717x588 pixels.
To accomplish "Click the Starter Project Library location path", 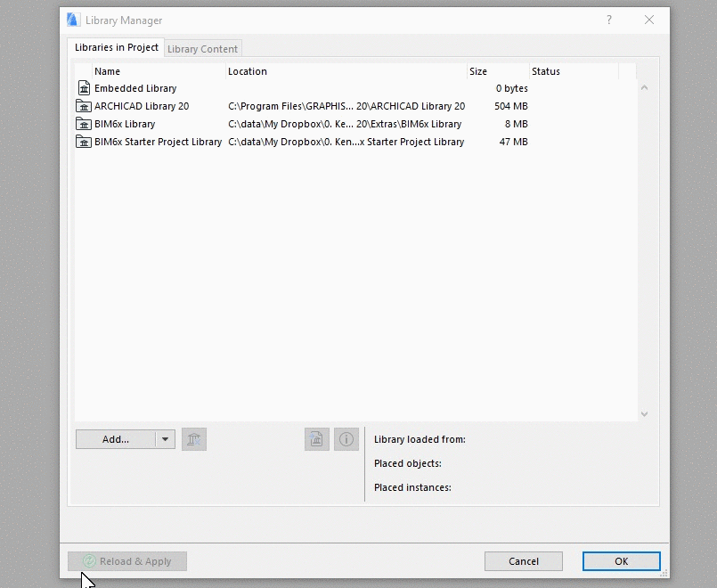I will coord(346,142).
